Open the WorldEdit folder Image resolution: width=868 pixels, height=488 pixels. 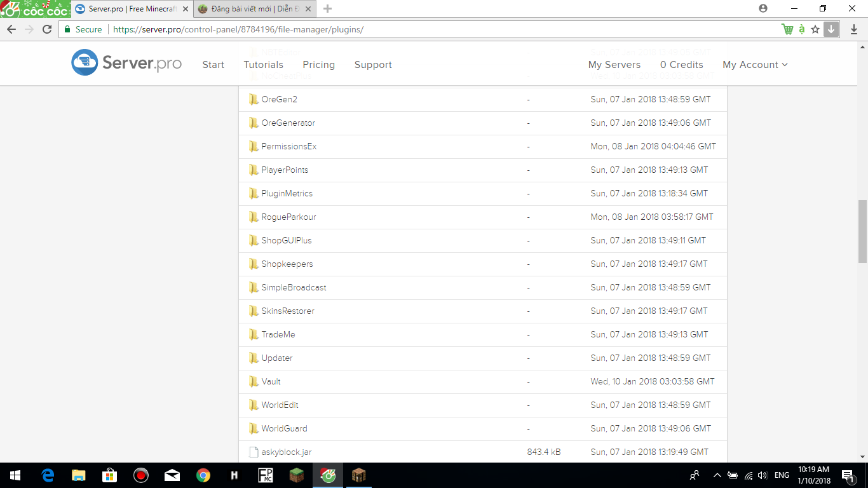click(x=280, y=405)
